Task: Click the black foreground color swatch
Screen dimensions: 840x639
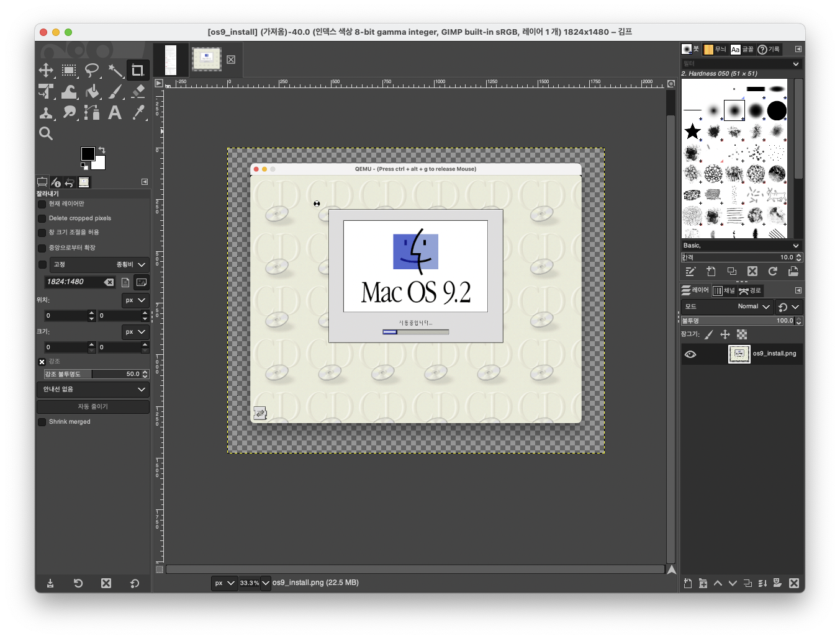Action: pos(88,154)
